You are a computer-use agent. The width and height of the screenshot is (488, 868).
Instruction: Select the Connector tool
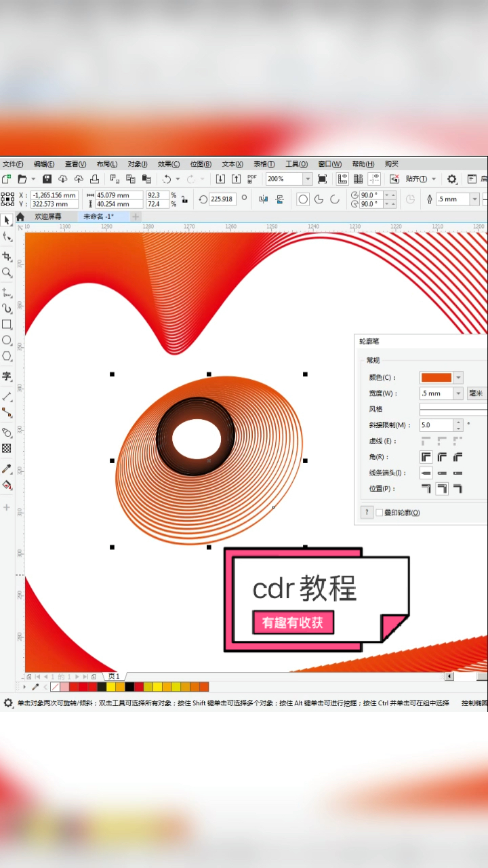7,412
